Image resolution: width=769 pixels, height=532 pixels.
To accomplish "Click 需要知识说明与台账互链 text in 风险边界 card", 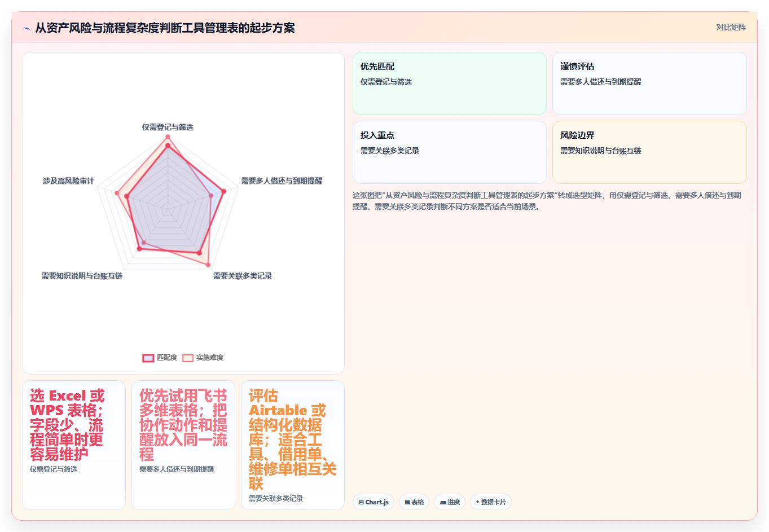I will point(601,151).
